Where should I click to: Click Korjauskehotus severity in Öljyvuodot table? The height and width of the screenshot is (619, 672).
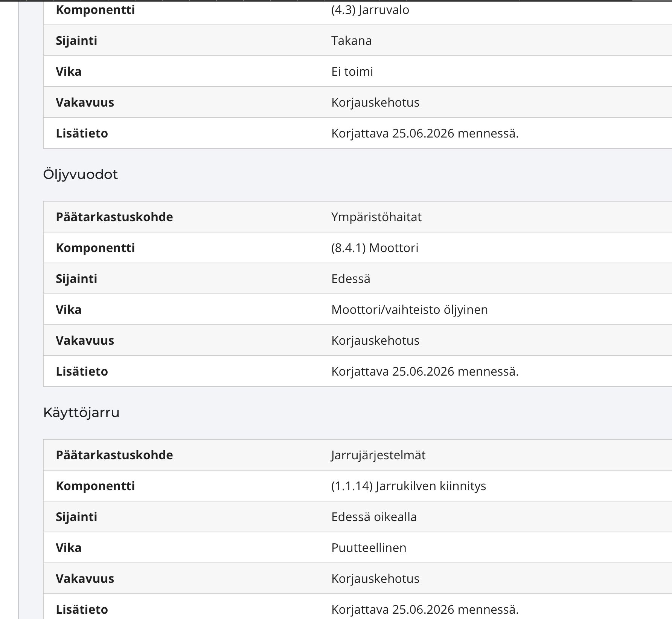coord(375,341)
